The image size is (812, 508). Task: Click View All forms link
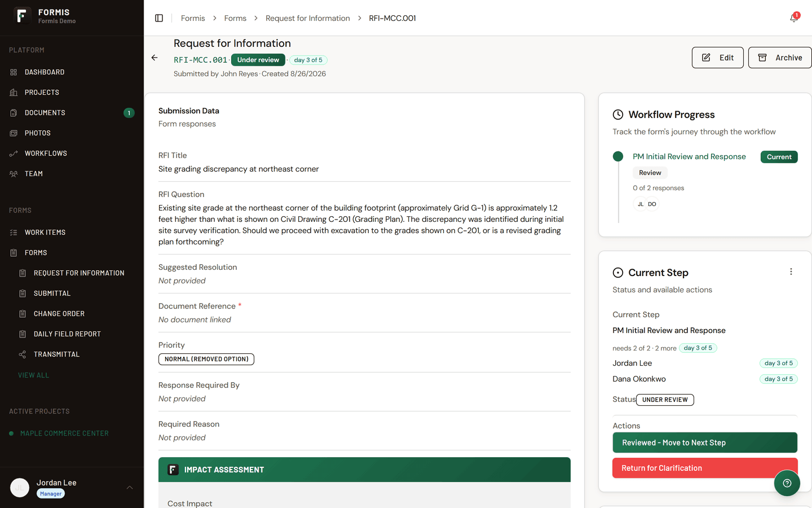[x=33, y=375]
